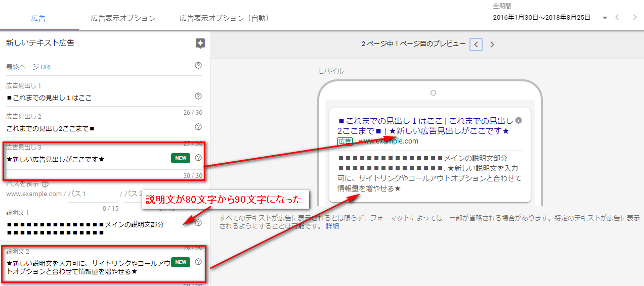Click help icon for 最終ページ URL

(x=198, y=65)
